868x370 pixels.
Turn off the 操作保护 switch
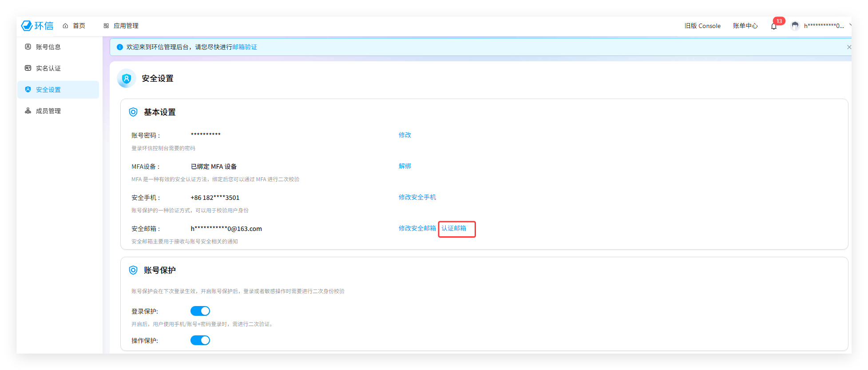coord(200,340)
